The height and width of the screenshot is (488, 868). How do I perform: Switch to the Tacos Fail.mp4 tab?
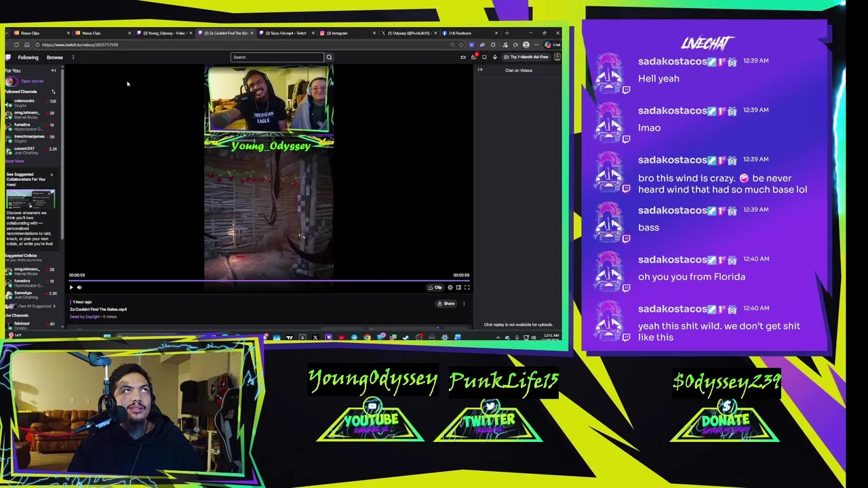point(287,33)
